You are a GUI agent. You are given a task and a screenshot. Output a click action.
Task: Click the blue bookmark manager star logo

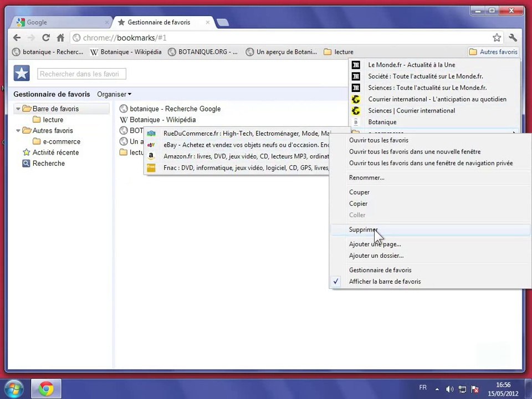click(22, 73)
